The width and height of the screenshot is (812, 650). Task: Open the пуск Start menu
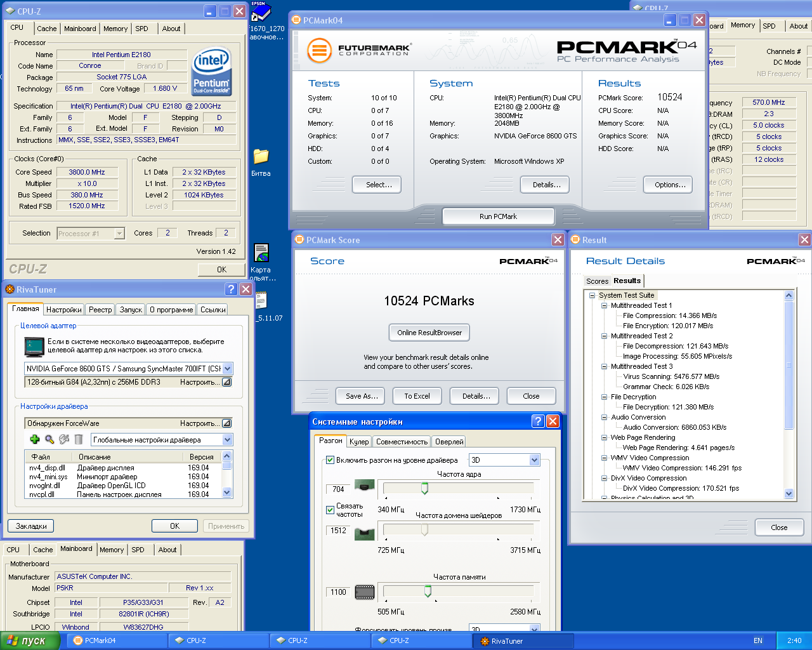[30, 640]
